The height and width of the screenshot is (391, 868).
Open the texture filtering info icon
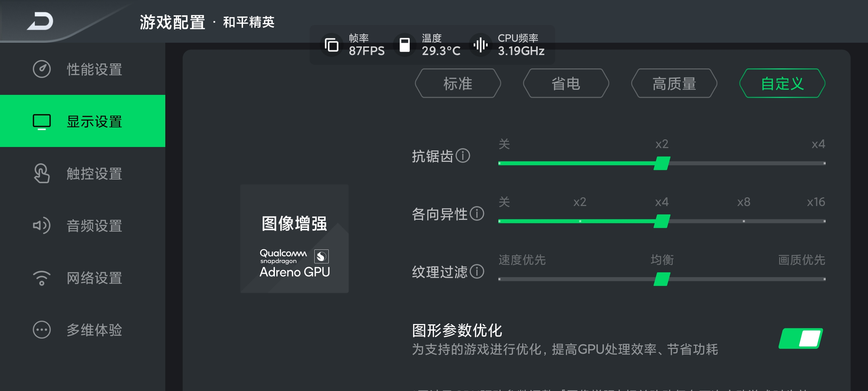(477, 272)
